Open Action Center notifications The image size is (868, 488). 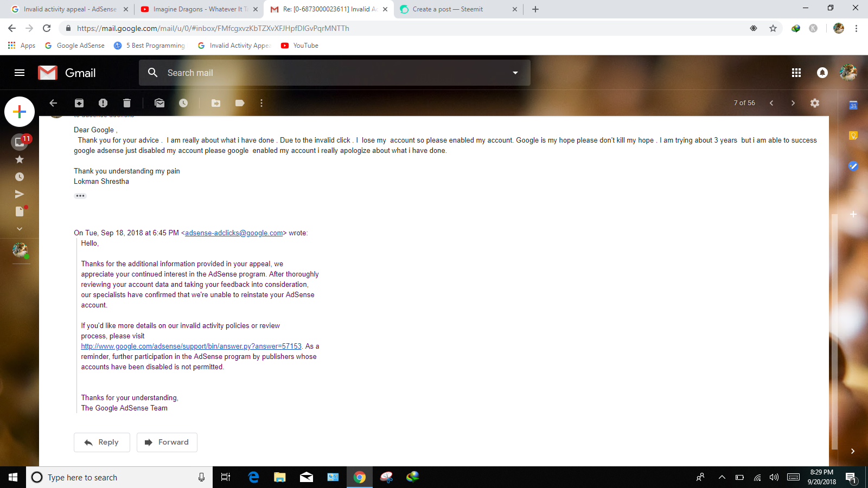point(851,477)
